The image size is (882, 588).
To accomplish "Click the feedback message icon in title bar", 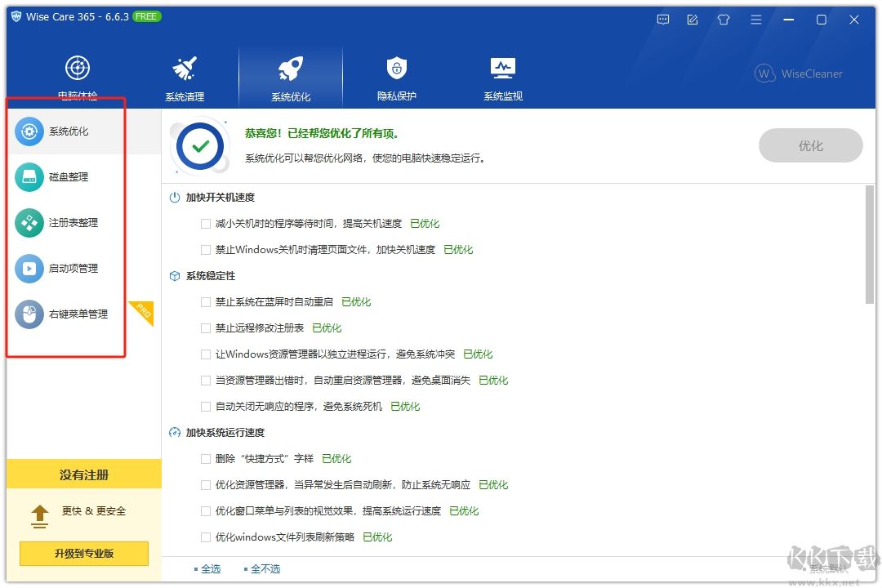I will [663, 20].
